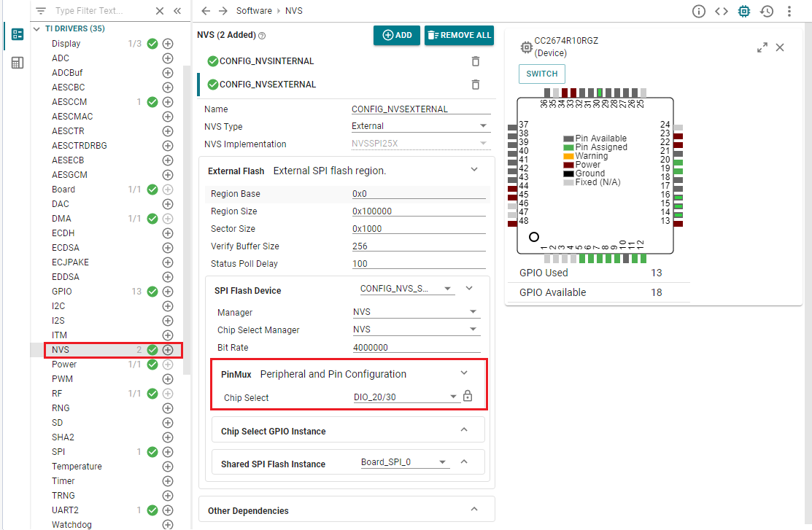The image size is (812, 530).
Task: Click the ADD button
Action: (397, 35)
